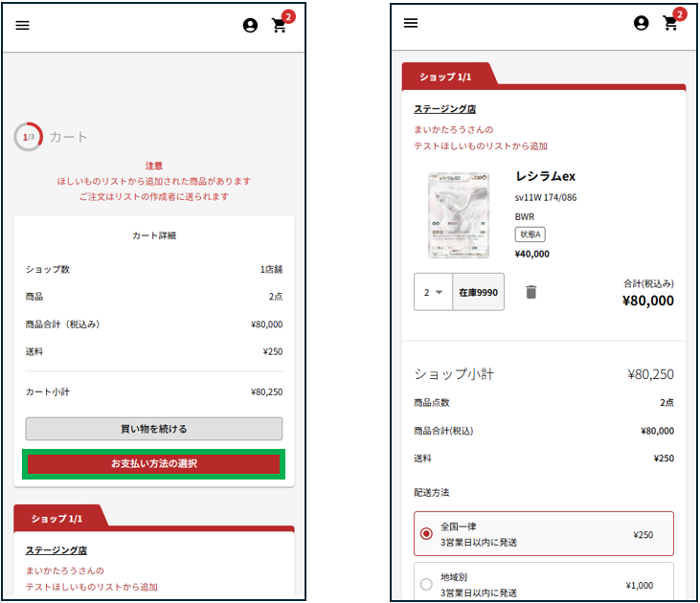Select 地域別 shipping radio button
Screen dimensions: 700x603
pyautogui.click(x=427, y=584)
